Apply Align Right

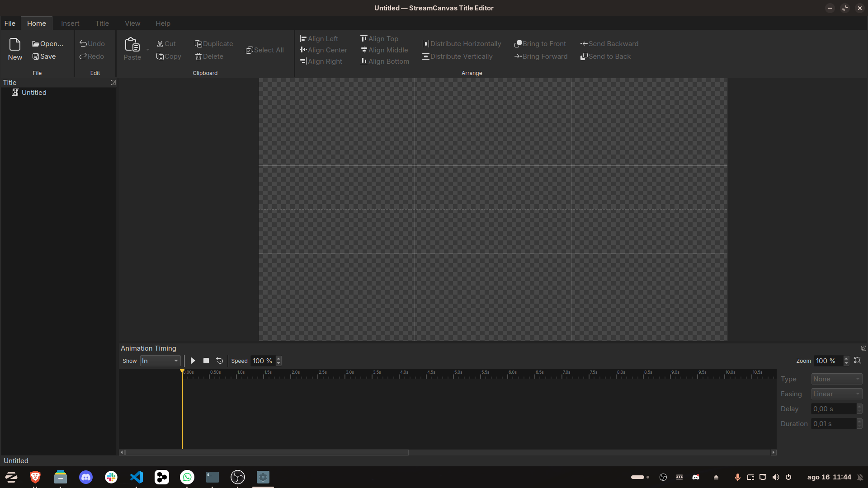pyautogui.click(x=321, y=61)
